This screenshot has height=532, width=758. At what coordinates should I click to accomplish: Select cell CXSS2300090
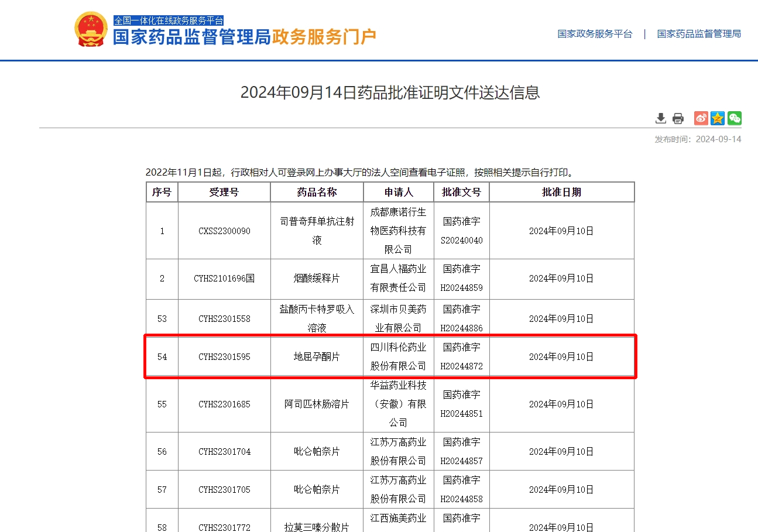point(224,231)
